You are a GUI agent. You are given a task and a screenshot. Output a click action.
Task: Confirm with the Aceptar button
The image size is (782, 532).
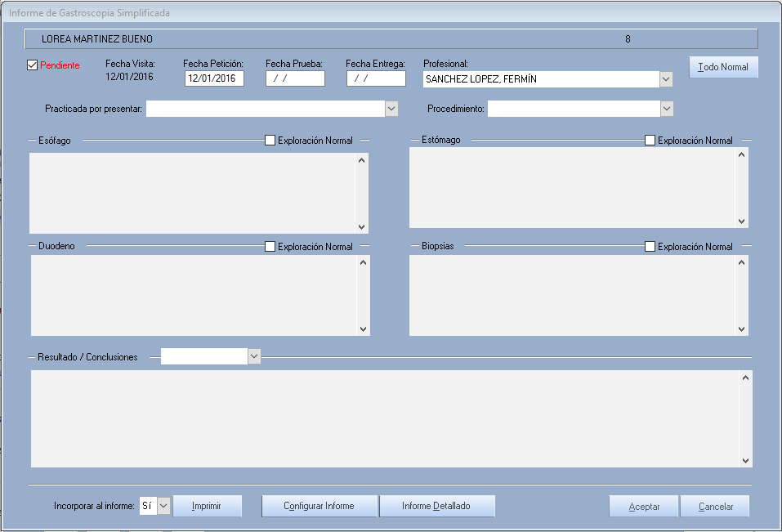(644, 507)
